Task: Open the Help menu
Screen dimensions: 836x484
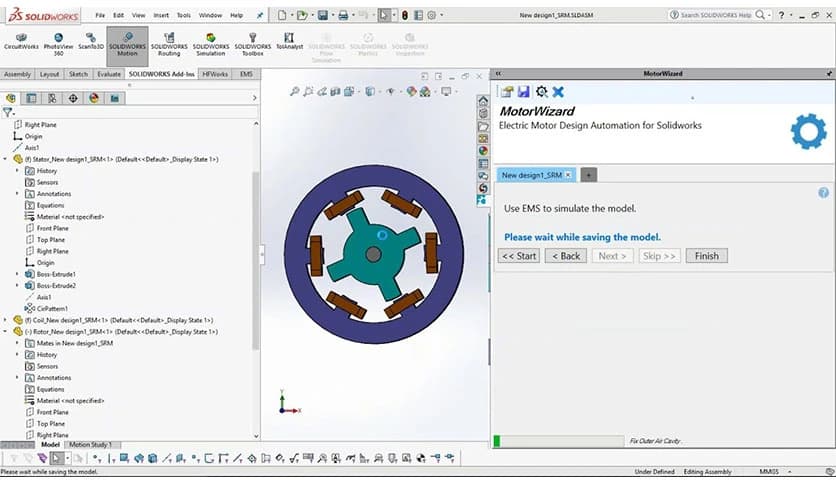Action: tap(237, 15)
